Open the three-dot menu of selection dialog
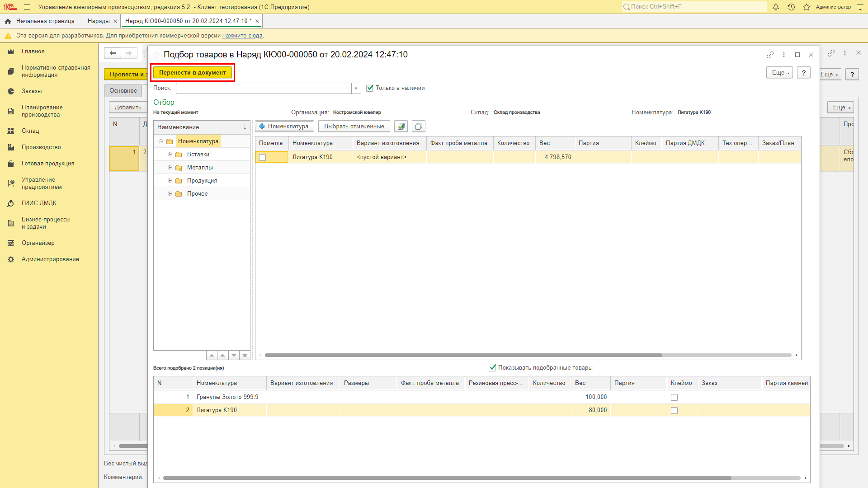Viewport: 868px width, 488px height. 784,55
